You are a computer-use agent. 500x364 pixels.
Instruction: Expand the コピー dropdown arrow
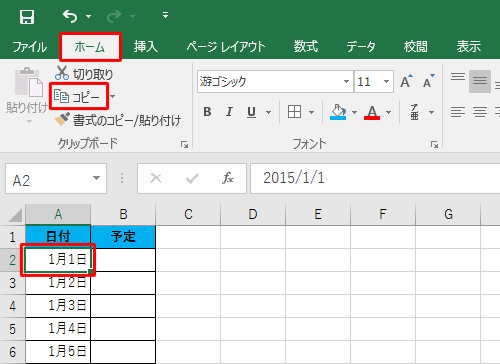[x=113, y=97]
